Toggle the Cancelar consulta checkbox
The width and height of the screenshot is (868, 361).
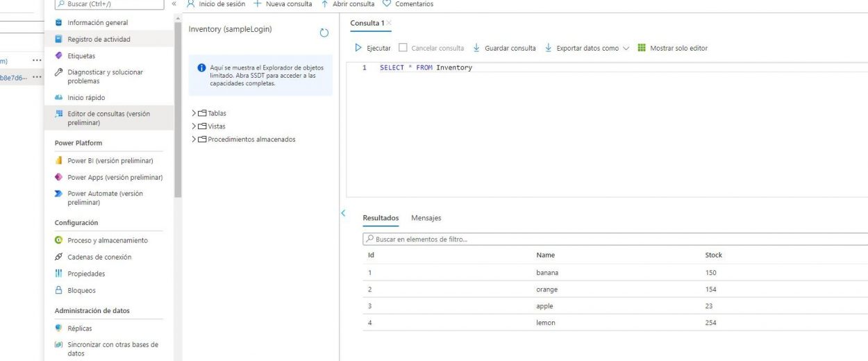tap(403, 48)
